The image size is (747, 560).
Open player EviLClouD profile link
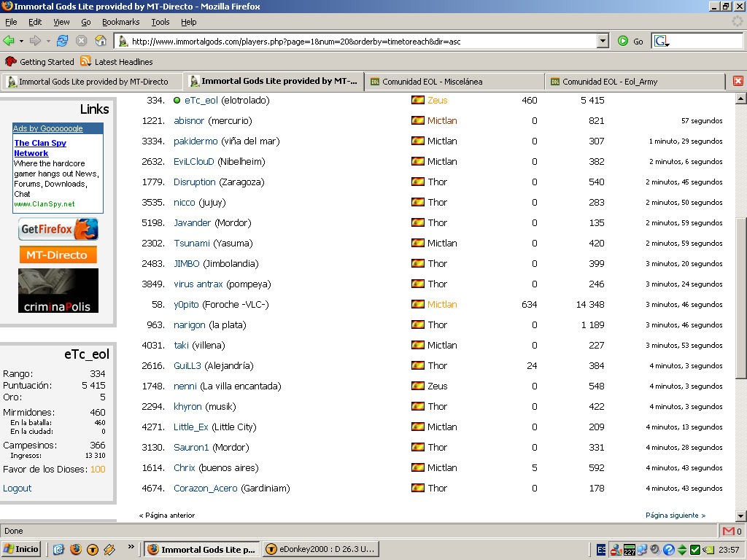[194, 162]
